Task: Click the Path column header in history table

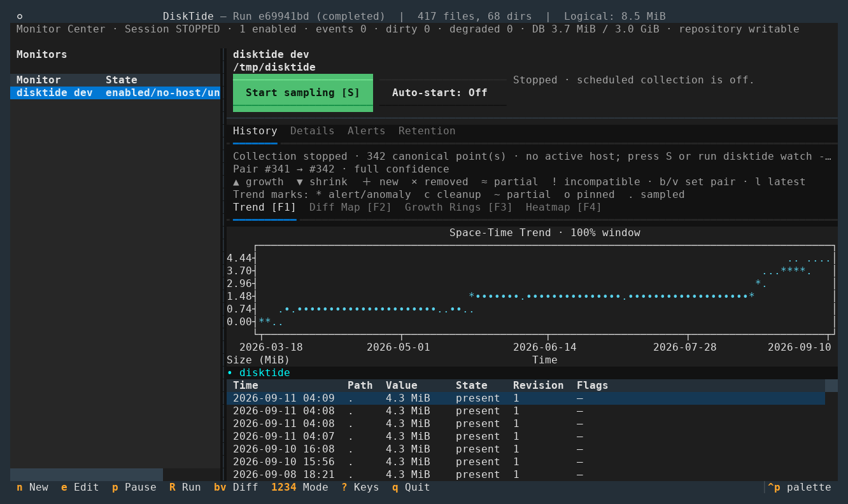Action: 360,386
